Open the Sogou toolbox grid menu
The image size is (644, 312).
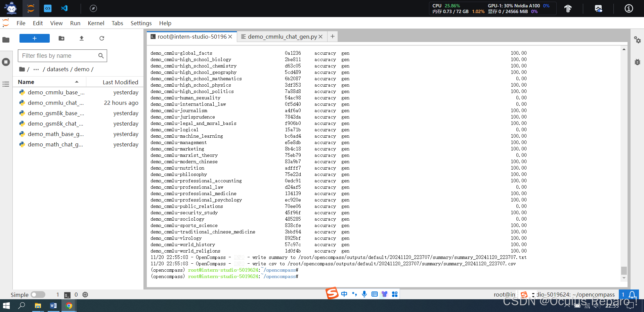[395, 294]
